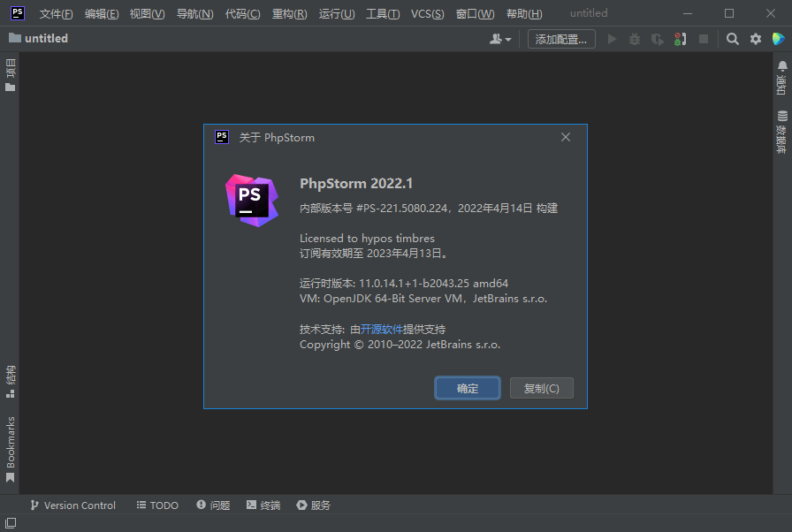Switch to the TODO panel

(x=156, y=505)
